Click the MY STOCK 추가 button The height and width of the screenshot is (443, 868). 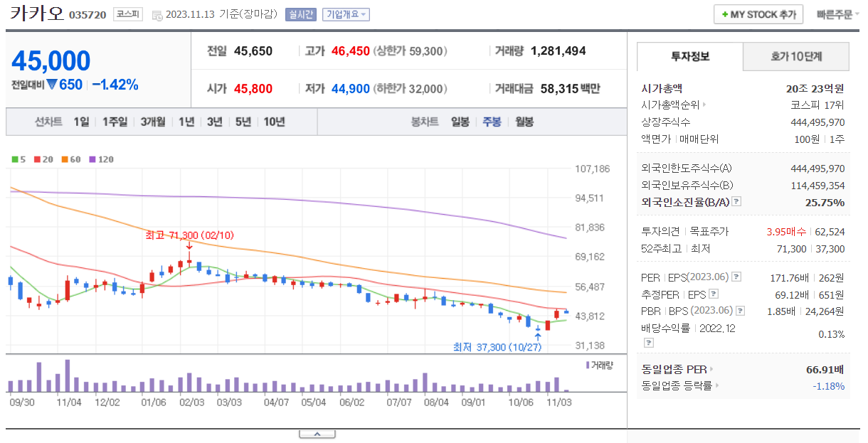[758, 14]
